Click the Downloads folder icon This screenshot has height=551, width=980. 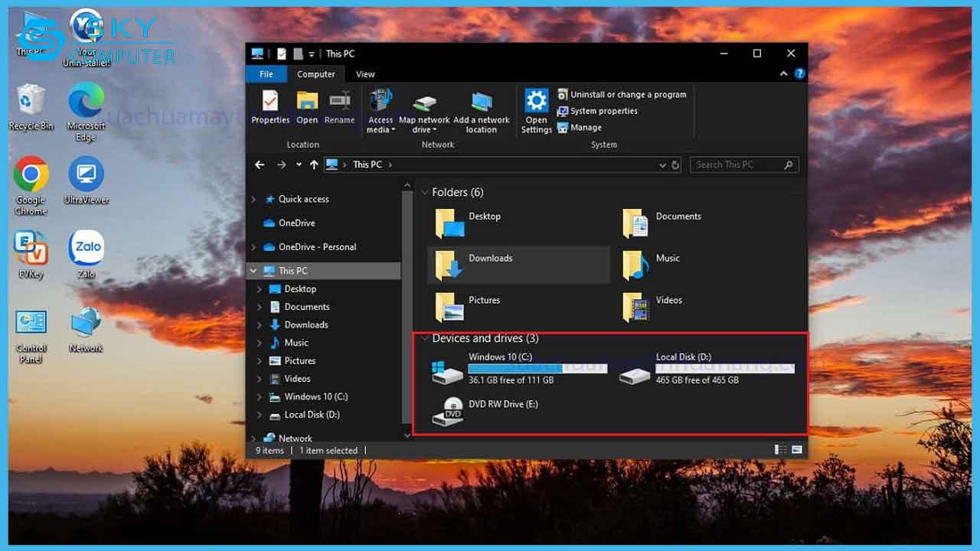449,265
